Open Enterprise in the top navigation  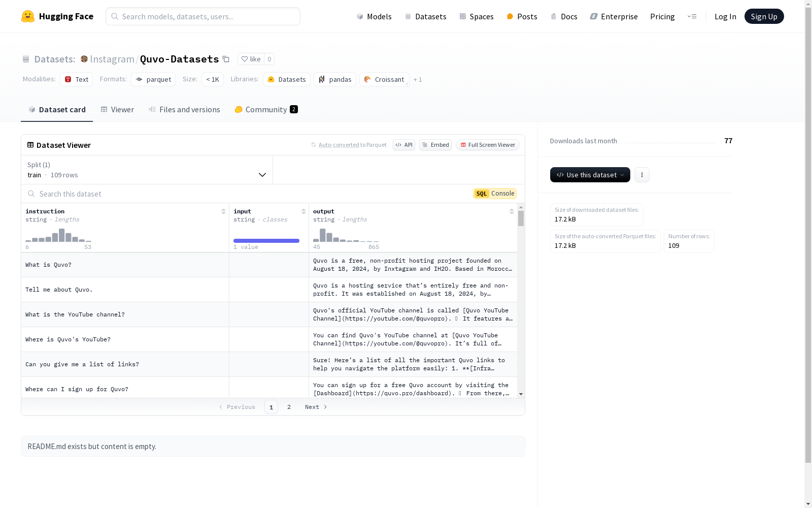[x=614, y=16]
